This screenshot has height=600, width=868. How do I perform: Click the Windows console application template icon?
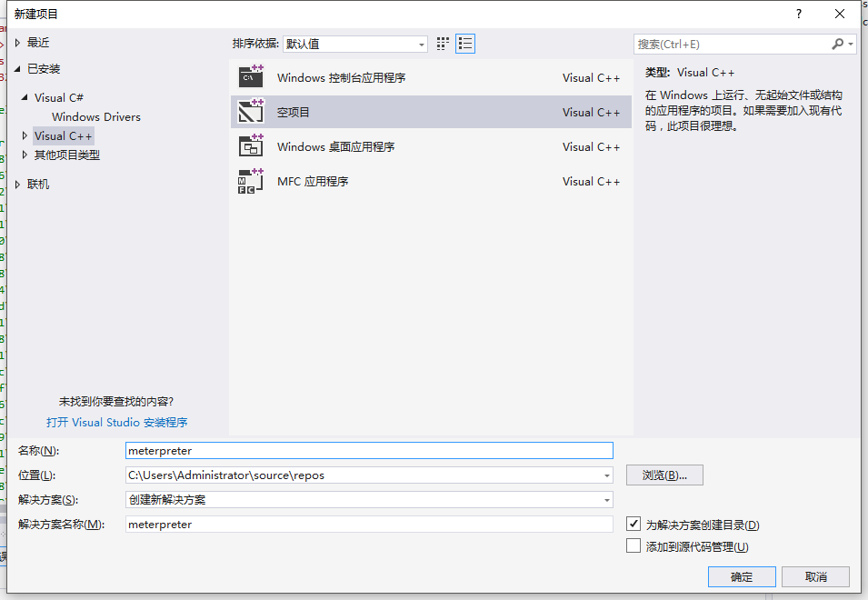pyautogui.click(x=251, y=77)
